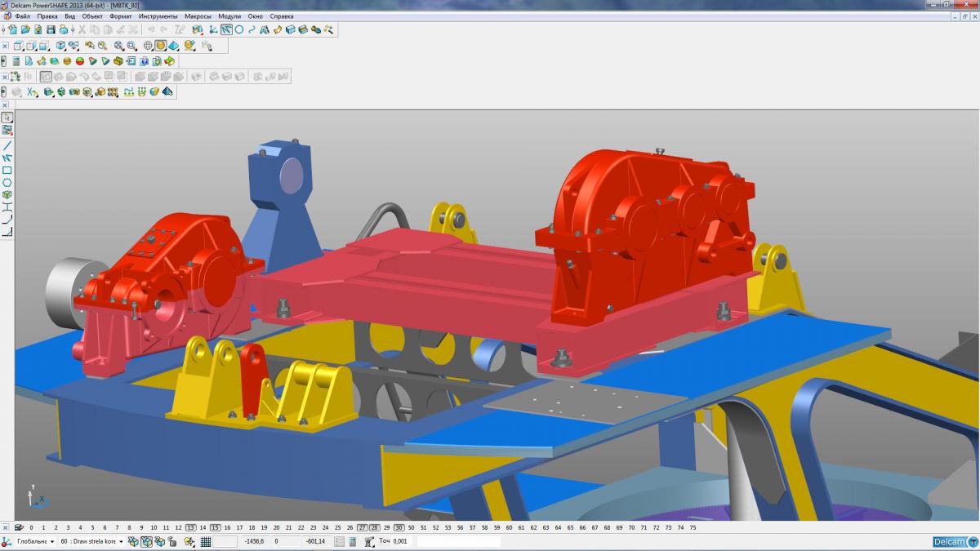Click the Open file folder icon
Image resolution: width=980 pixels, height=551 pixels.
point(25,29)
